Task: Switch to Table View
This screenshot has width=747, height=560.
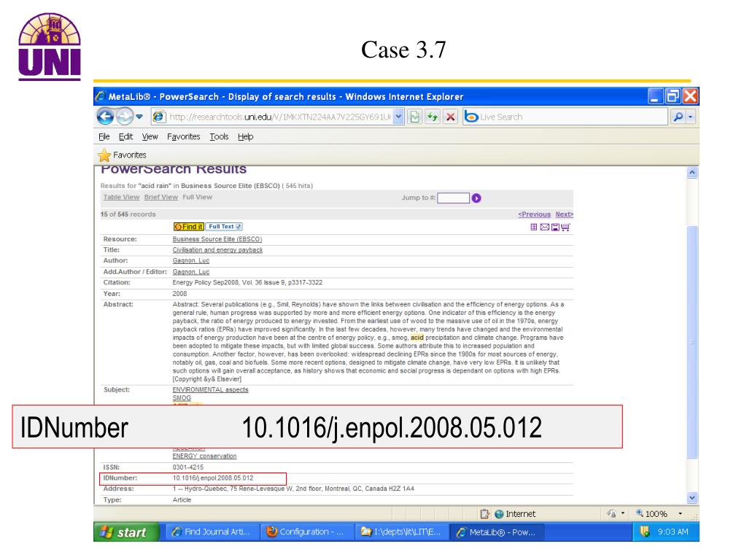Action: (x=121, y=197)
